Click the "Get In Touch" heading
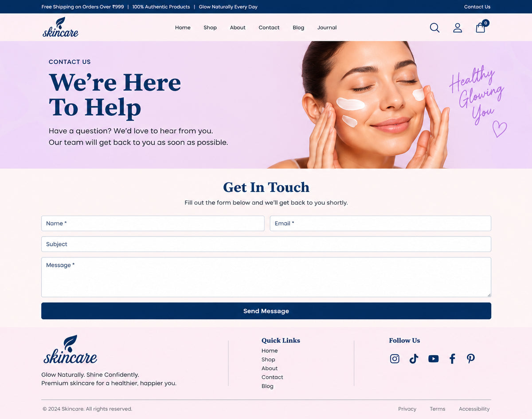The height and width of the screenshot is (419, 532). tap(266, 187)
